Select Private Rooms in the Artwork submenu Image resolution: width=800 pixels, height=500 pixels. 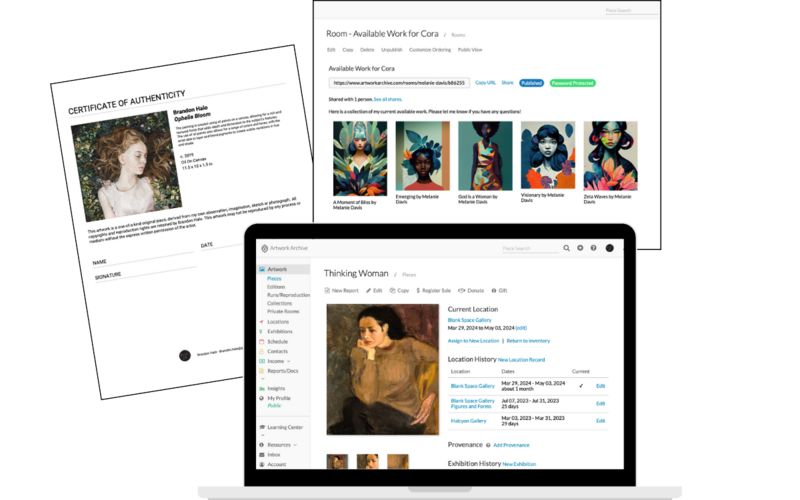(283, 311)
